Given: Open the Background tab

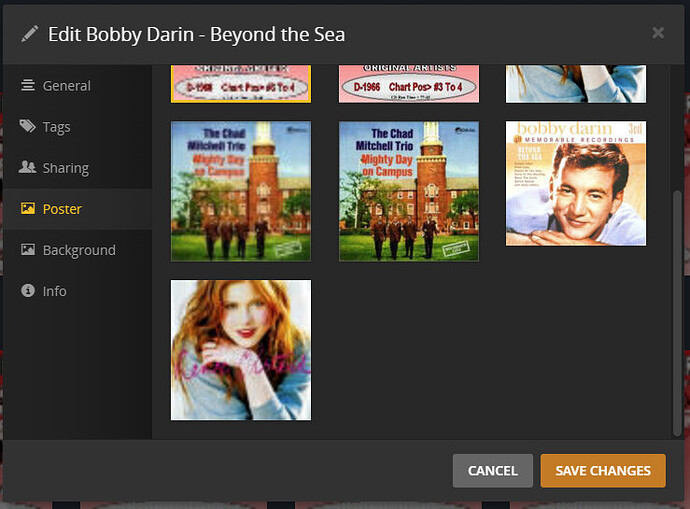Looking at the screenshot, I should coord(77,250).
